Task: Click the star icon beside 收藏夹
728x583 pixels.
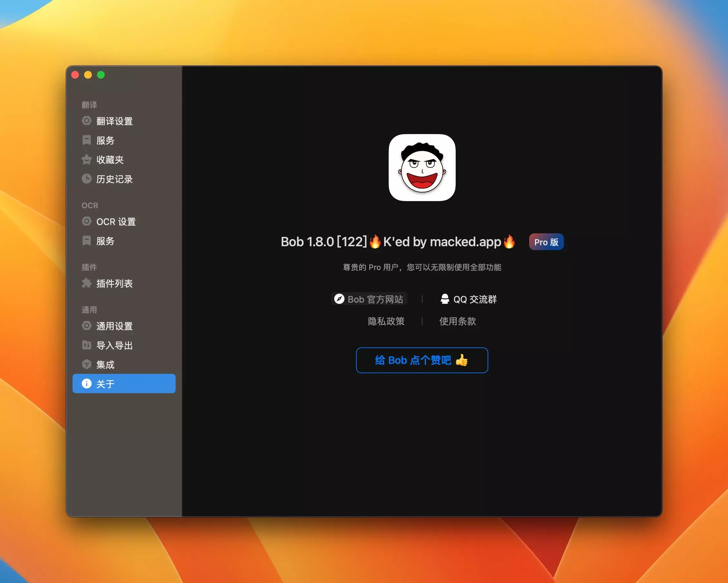Action: tap(86, 159)
